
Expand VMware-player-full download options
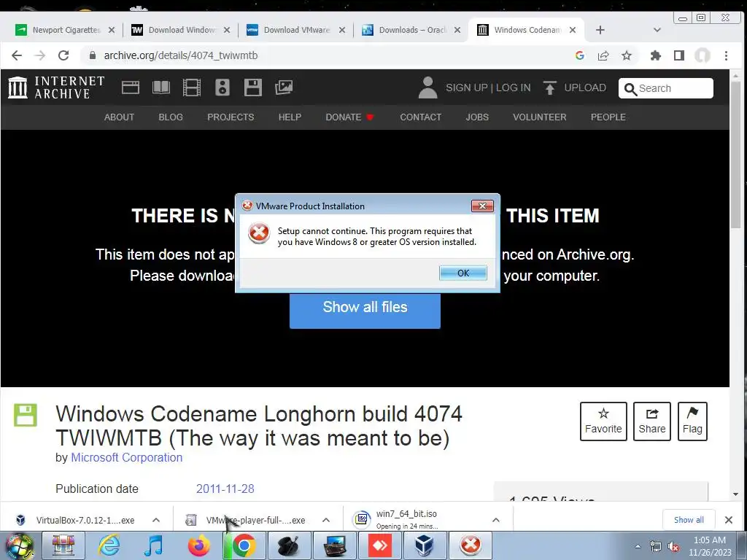coord(326,520)
